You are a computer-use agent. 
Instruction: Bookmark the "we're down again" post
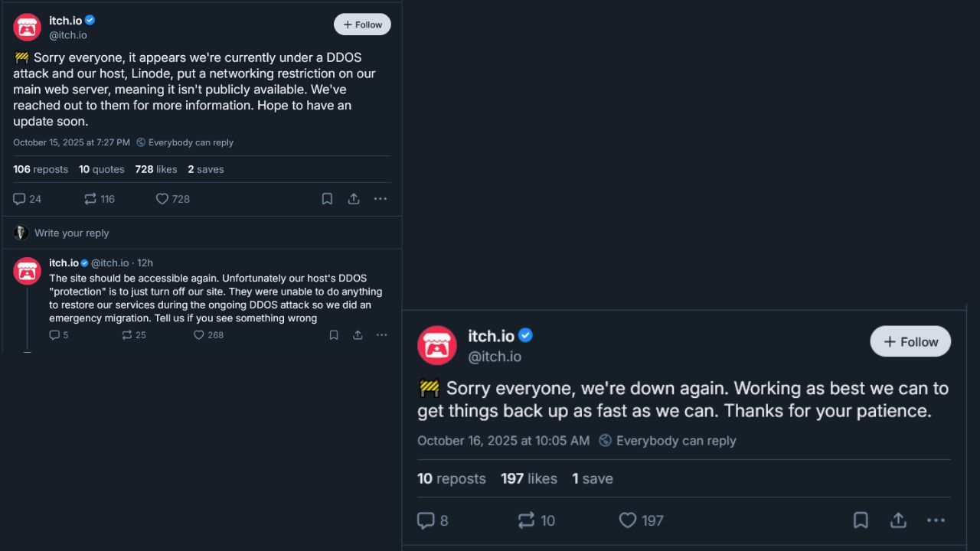(x=861, y=520)
